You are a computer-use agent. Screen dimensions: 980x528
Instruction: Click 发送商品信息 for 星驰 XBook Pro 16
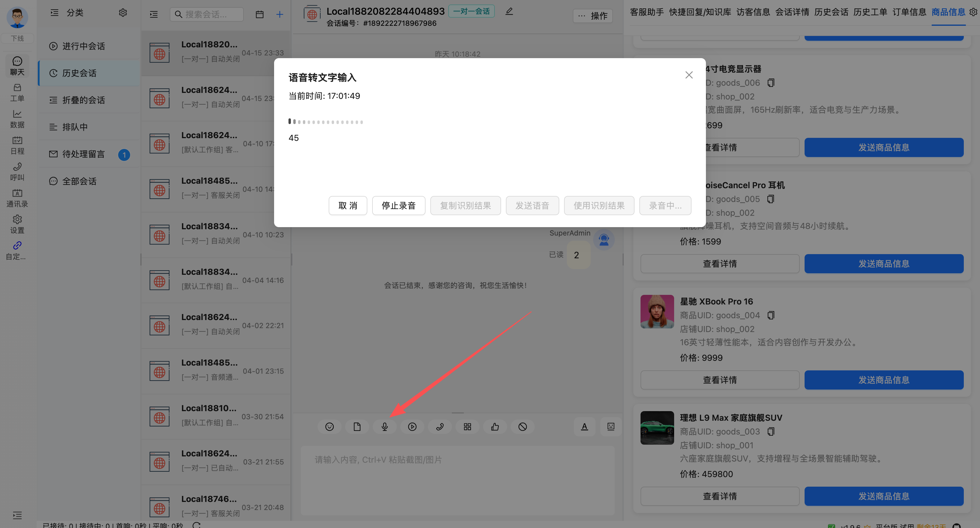pos(884,380)
